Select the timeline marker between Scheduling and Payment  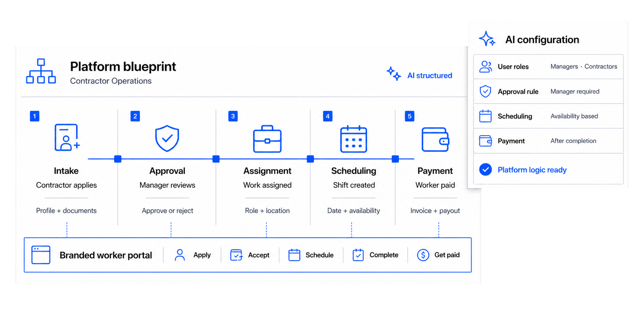pos(395,159)
